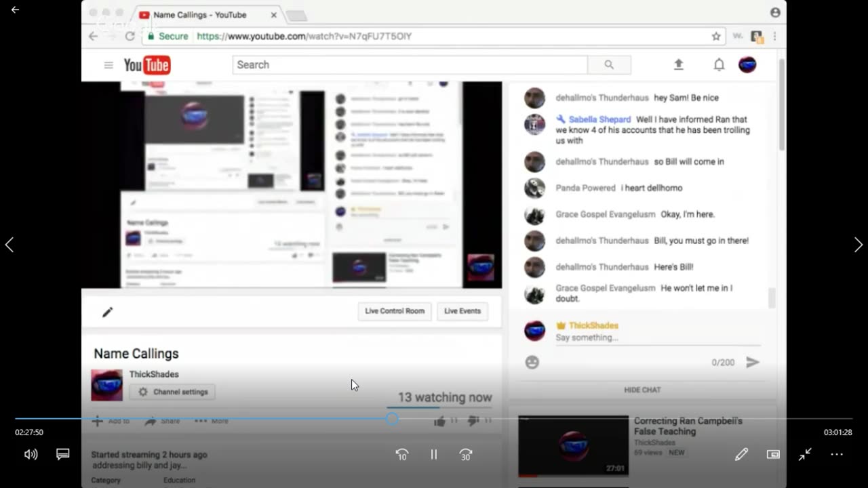Click the Say something chat input
Image resolution: width=868 pixels, height=488 pixels.
(x=658, y=338)
